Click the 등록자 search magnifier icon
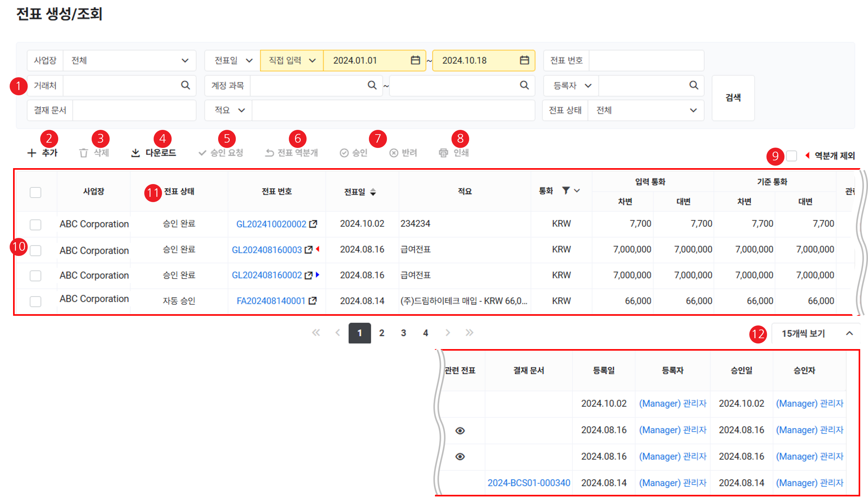 pyautogui.click(x=694, y=85)
